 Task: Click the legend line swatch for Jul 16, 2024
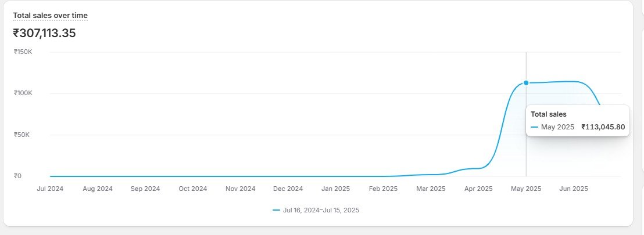click(277, 211)
